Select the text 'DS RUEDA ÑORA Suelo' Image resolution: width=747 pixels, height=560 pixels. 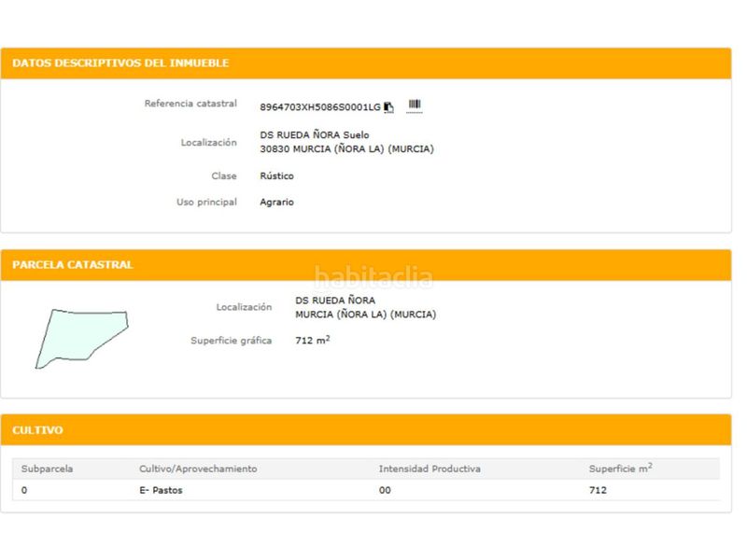point(315,134)
